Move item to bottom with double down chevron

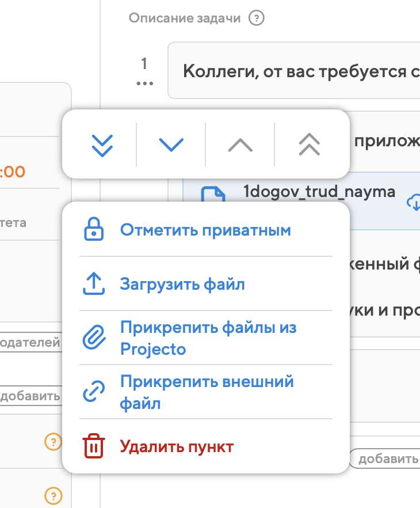click(x=102, y=144)
